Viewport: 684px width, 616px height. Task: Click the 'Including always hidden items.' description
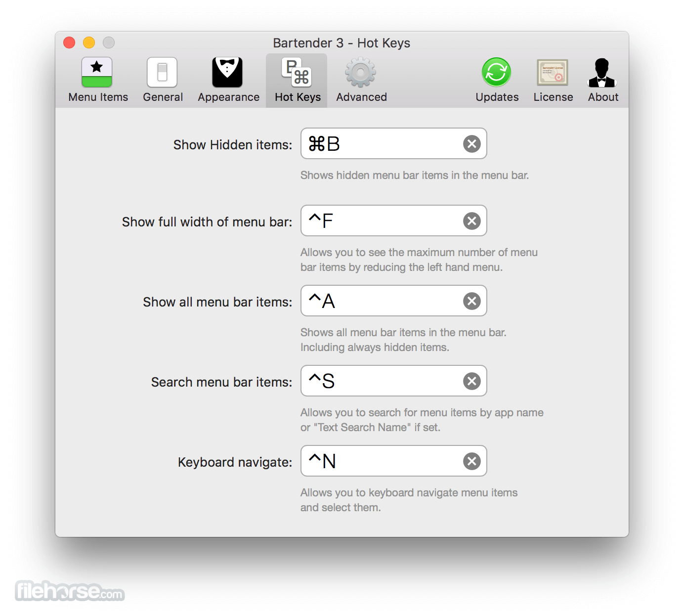(x=375, y=348)
